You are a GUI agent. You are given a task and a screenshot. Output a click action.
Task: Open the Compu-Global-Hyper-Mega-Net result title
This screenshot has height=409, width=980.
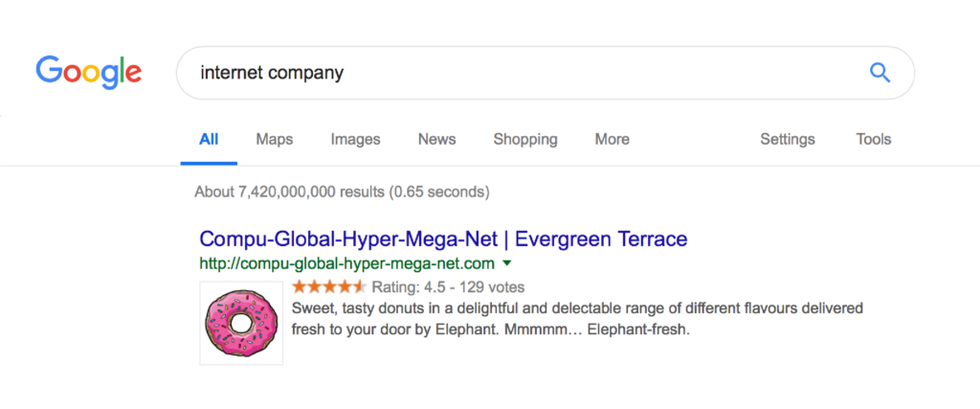pyautogui.click(x=443, y=239)
